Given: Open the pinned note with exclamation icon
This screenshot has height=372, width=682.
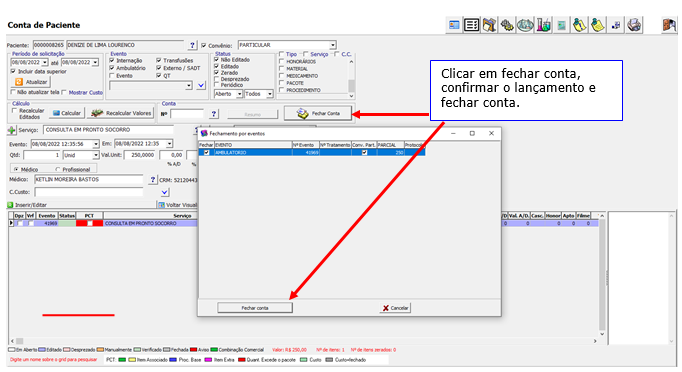Looking at the screenshot, I should [x=579, y=25].
